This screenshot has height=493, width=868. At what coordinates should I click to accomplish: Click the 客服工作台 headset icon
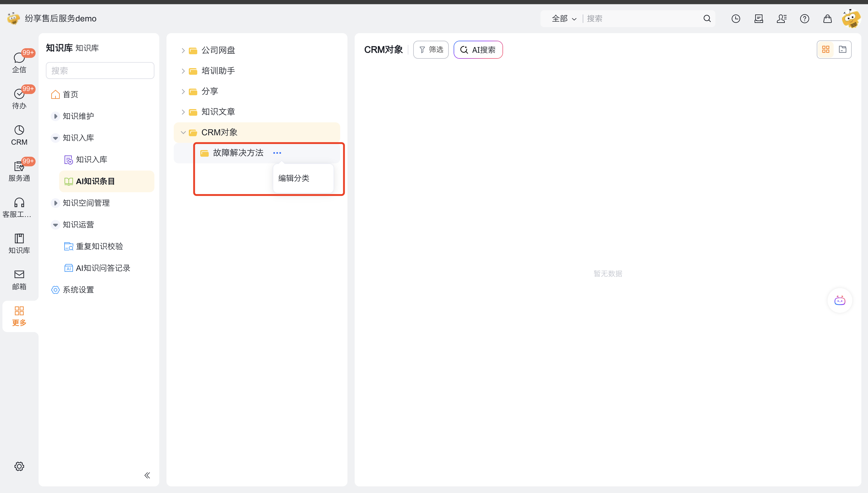19,206
